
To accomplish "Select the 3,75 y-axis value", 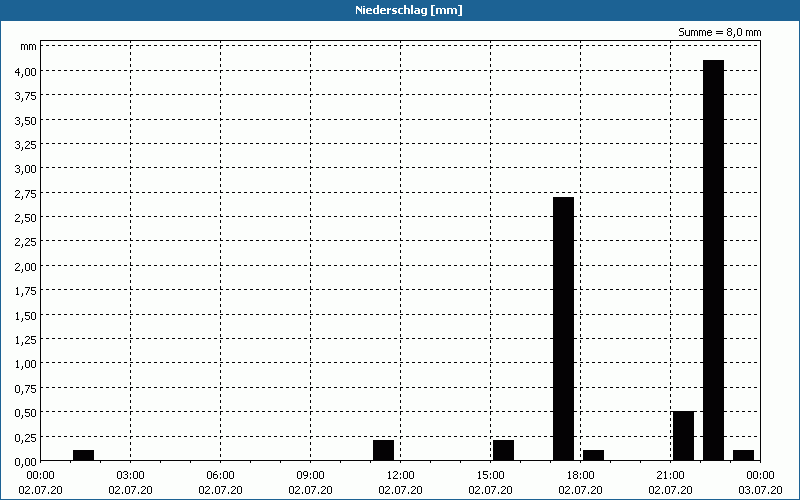I will [x=26, y=96].
